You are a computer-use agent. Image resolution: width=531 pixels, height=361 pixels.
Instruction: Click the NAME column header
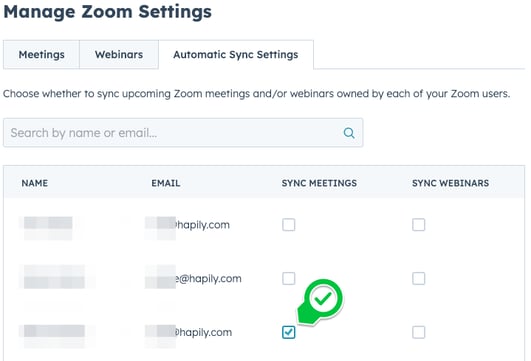tap(35, 183)
